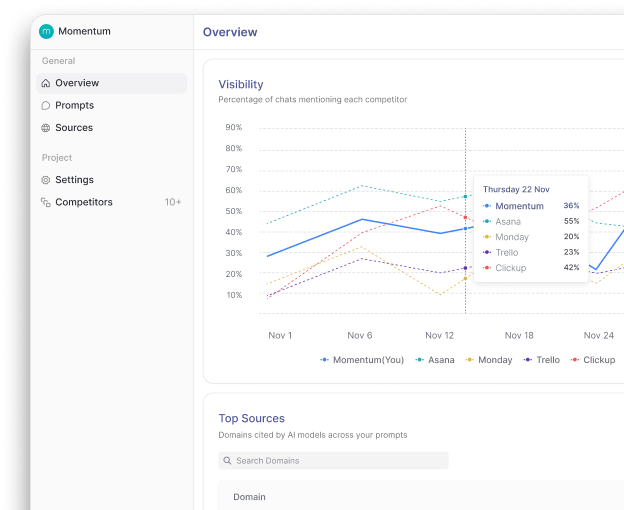Click the Overview page heading
The height and width of the screenshot is (510, 624).
click(230, 32)
